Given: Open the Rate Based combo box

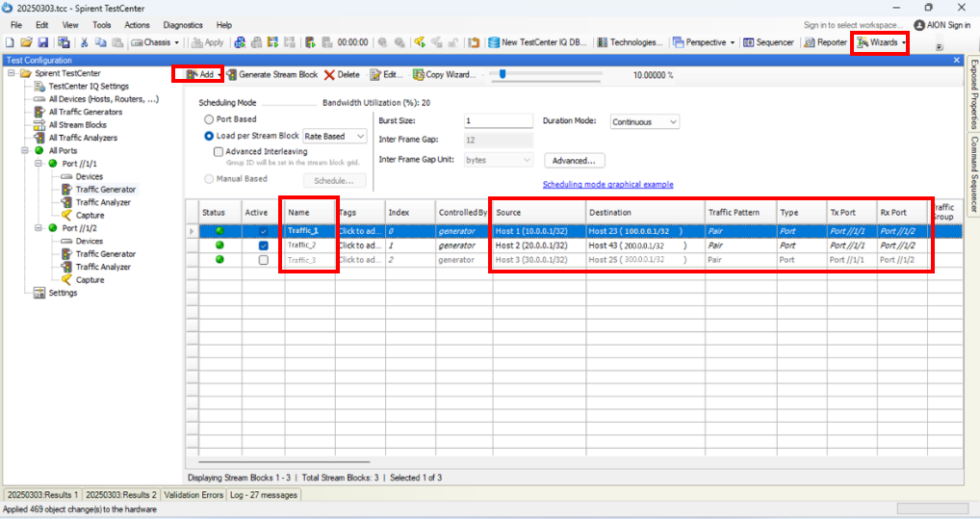Looking at the screenshot, I should [335, 137].
